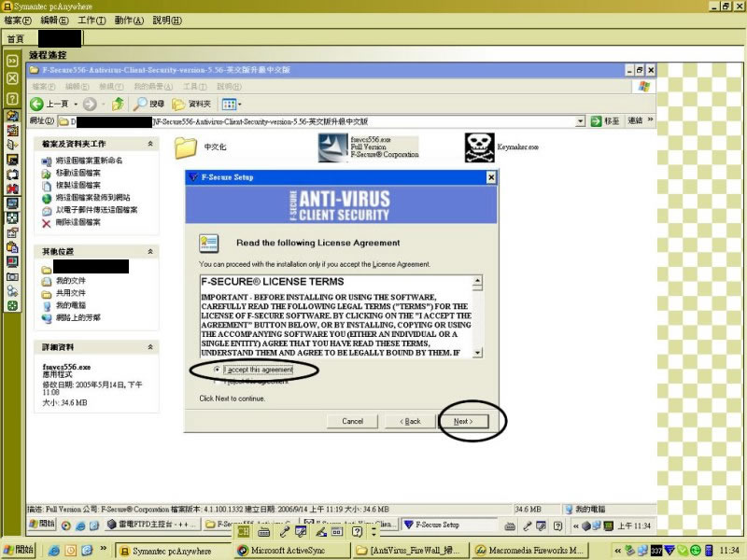The image size is (747, 560).
Task: Cancel the F-Secure Setup wizard
Action: (x=353, y=422)
